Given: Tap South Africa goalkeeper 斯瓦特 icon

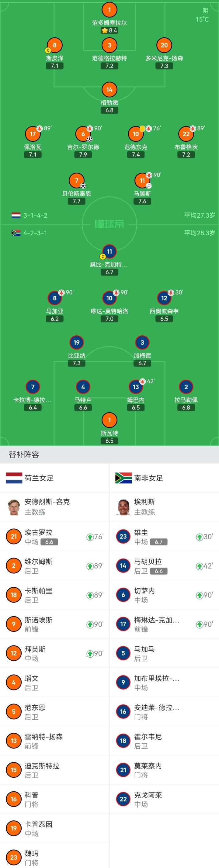Looking at the screenshot, I should (109, 420).
